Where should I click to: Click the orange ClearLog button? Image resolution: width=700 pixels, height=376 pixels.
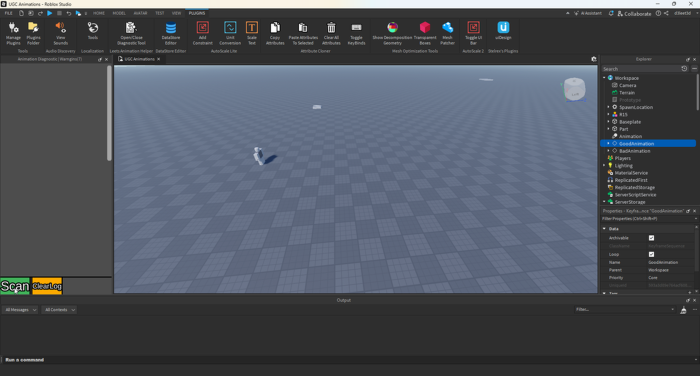point(47,286)
